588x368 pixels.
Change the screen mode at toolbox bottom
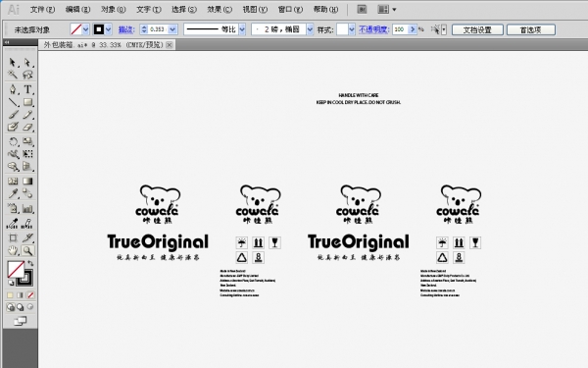20,321
